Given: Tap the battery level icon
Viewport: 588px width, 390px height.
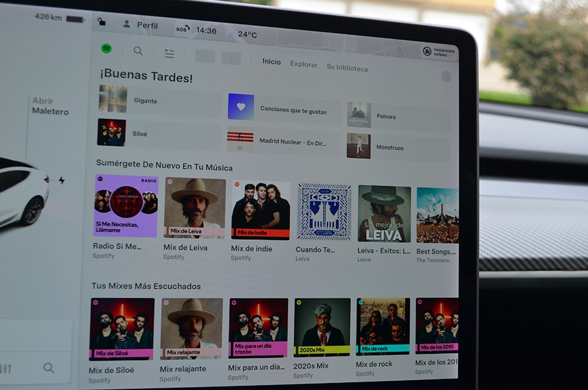Looking at the screenshot, I should click(76, 19).
